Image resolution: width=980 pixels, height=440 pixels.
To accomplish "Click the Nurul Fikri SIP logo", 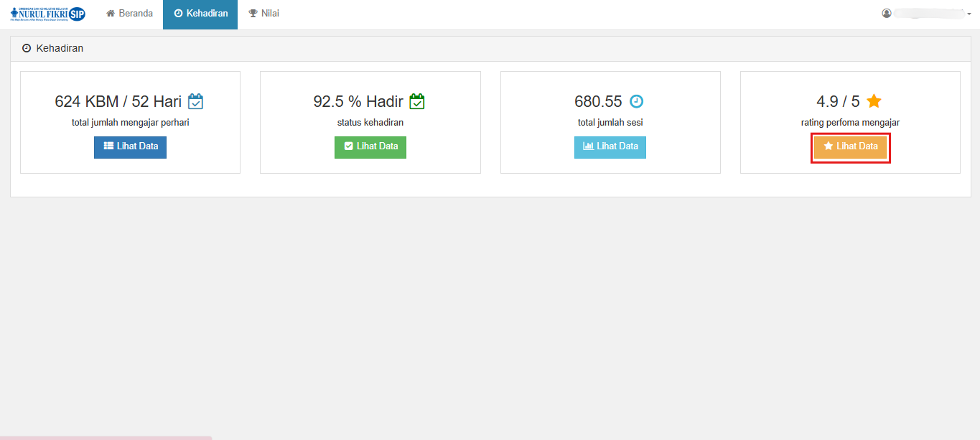I will click(48, 14).
